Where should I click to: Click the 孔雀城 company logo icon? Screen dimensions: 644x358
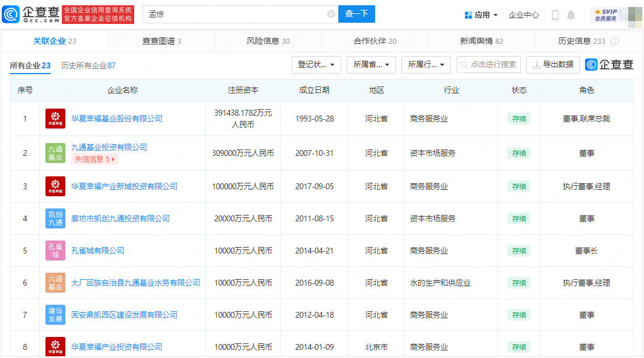55,251
